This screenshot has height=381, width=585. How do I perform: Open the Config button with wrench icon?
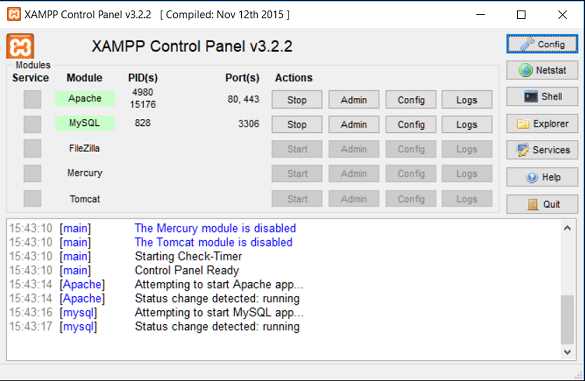point(542,44)
